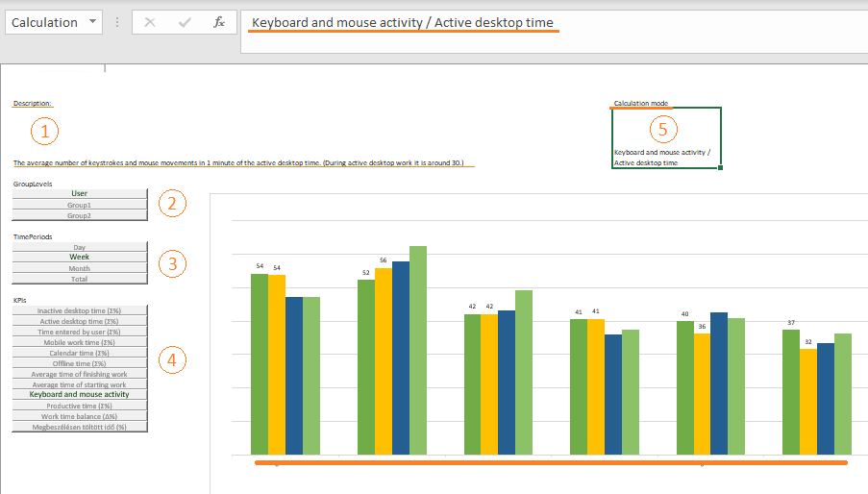Select the User group level

click(80, 194)
